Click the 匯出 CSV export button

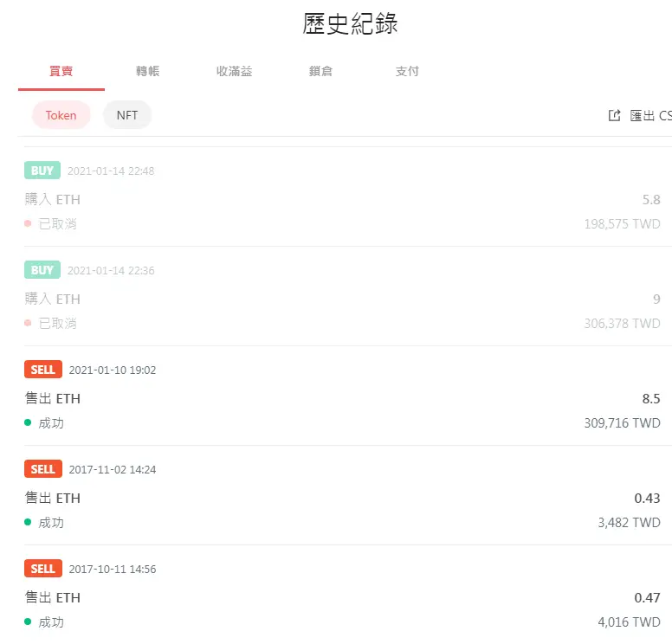(649, 116)
